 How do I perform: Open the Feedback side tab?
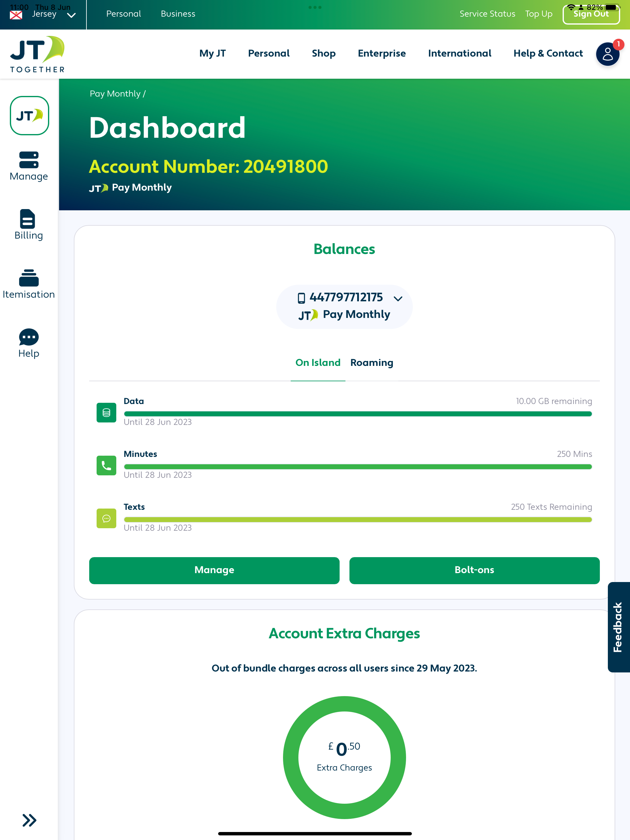click(618, 627)
